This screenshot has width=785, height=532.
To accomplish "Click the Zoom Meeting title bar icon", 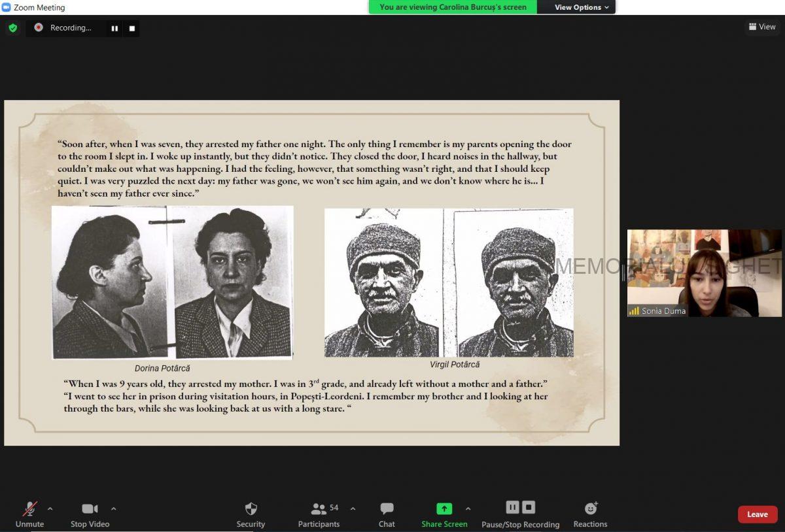I will coord(7,7).
